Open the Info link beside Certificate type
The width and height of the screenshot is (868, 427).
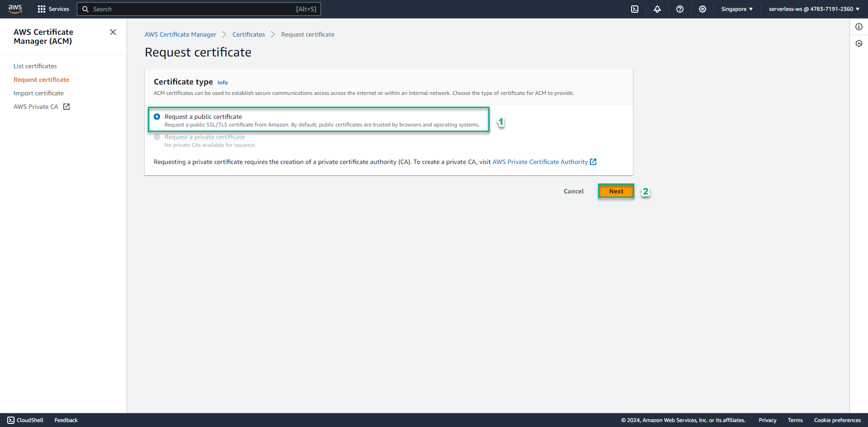pos(222,83)
